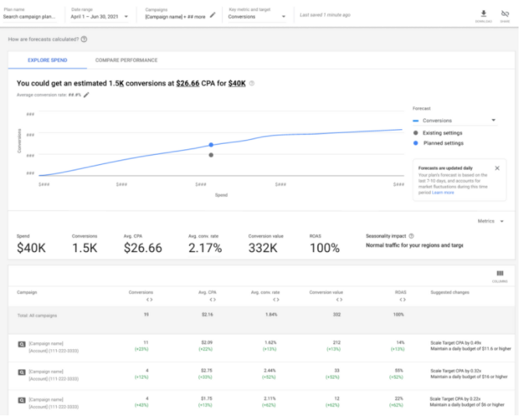Screen dimensions: 524x420
Task: Switch to the Compare Performance tab
Action: (126, 60)
